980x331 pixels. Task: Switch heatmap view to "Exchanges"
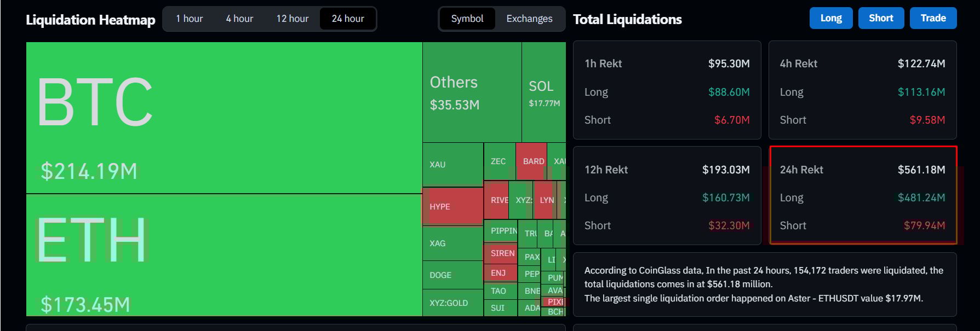[529, 18]
